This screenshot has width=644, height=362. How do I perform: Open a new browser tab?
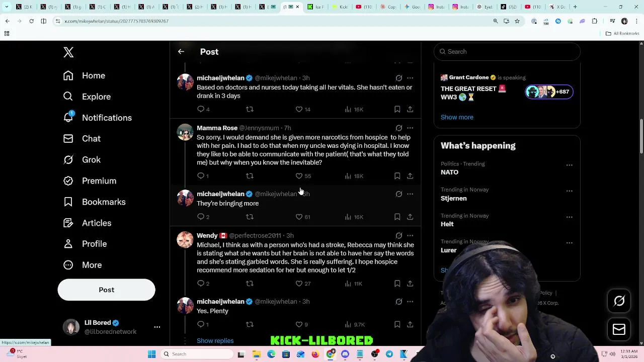pos(575,7)
